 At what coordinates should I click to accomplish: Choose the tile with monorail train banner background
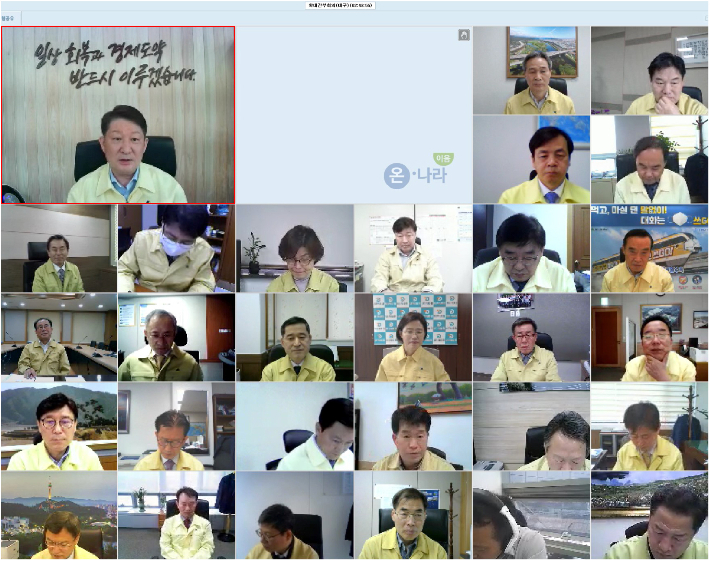(650, 249)
